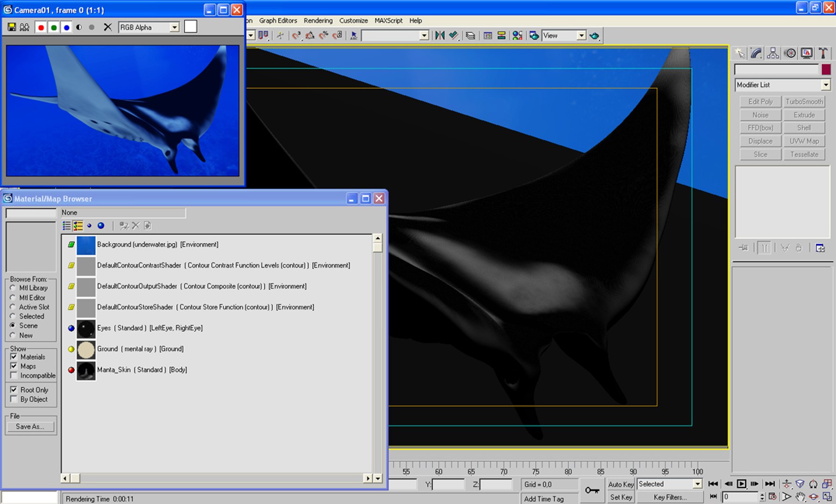Click the Save As... button
836x504 pixels.
point(30,427)
